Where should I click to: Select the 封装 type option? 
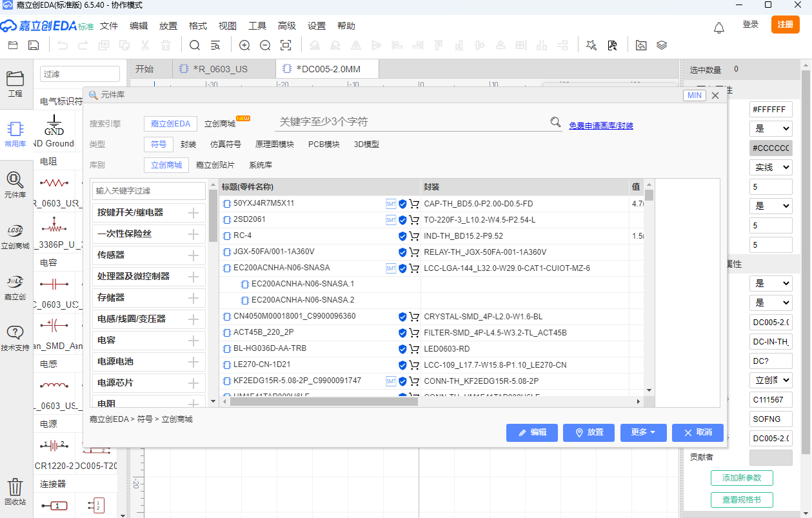tap(188, 144)
